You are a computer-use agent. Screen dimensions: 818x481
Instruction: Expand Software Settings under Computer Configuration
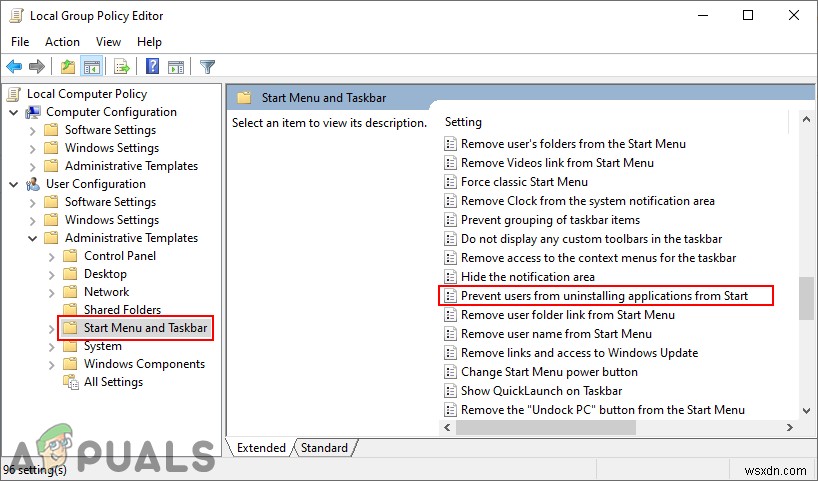pos(32,130)
